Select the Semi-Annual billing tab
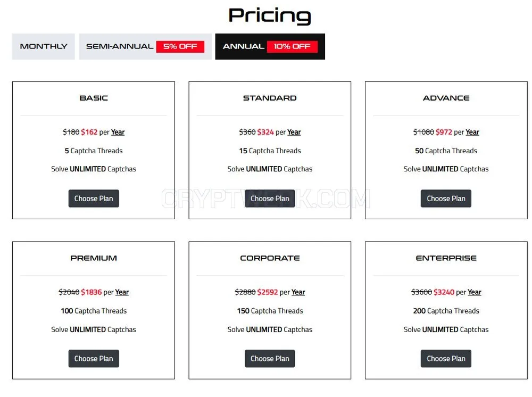 (x=145, y=46)
